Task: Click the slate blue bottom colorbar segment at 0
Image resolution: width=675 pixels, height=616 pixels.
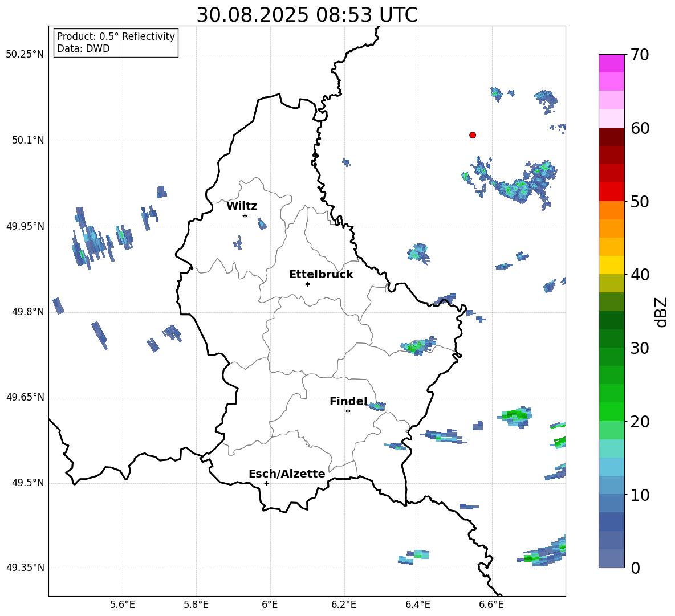Action: (x=611, y=558)
